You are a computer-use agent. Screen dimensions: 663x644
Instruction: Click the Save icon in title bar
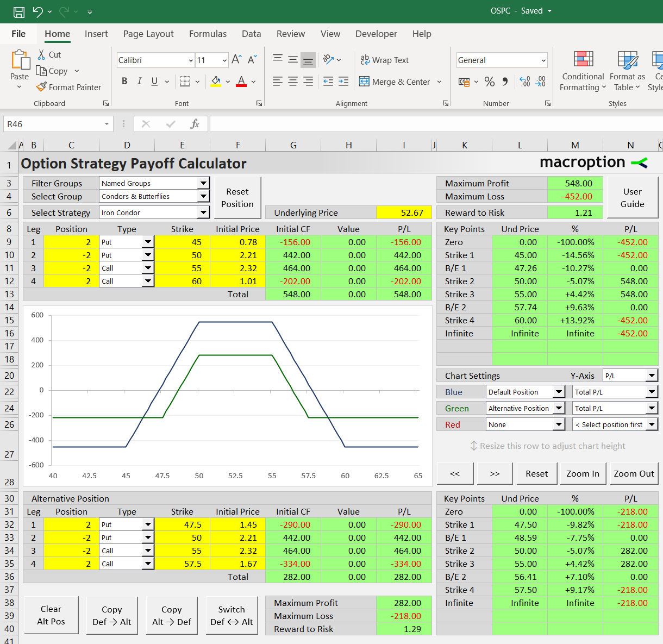pos(19,11)
